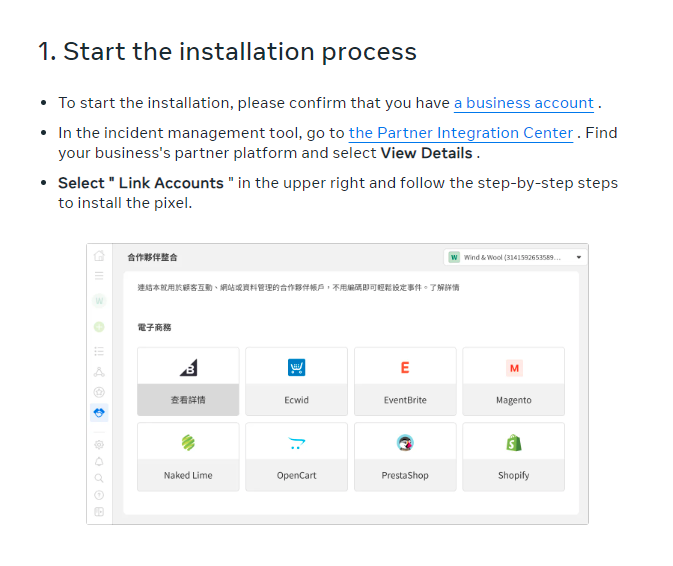
Task: Click the home icon in sidebar
Action: pos(99,256)
